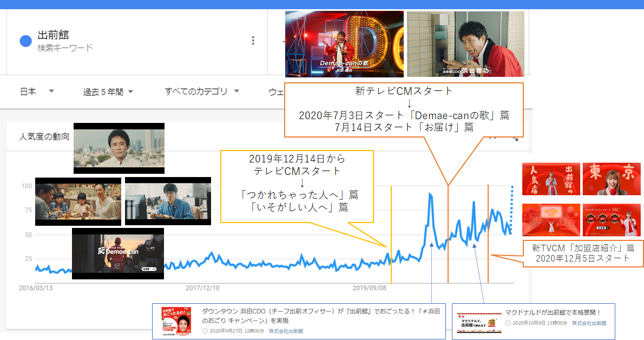
Task: Open the Demae-canの歌 commercial thumbnail
Action: coord(344,44)
